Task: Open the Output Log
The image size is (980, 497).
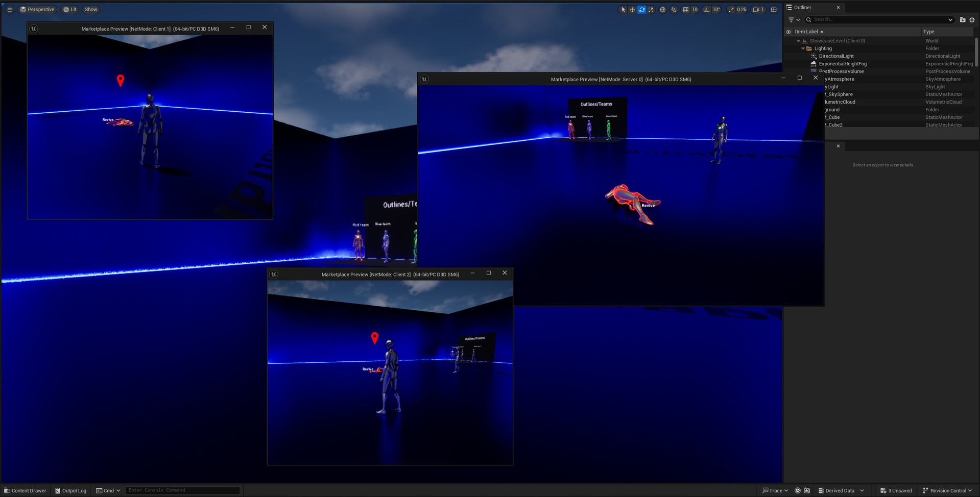Action: (x=70, y=490)
